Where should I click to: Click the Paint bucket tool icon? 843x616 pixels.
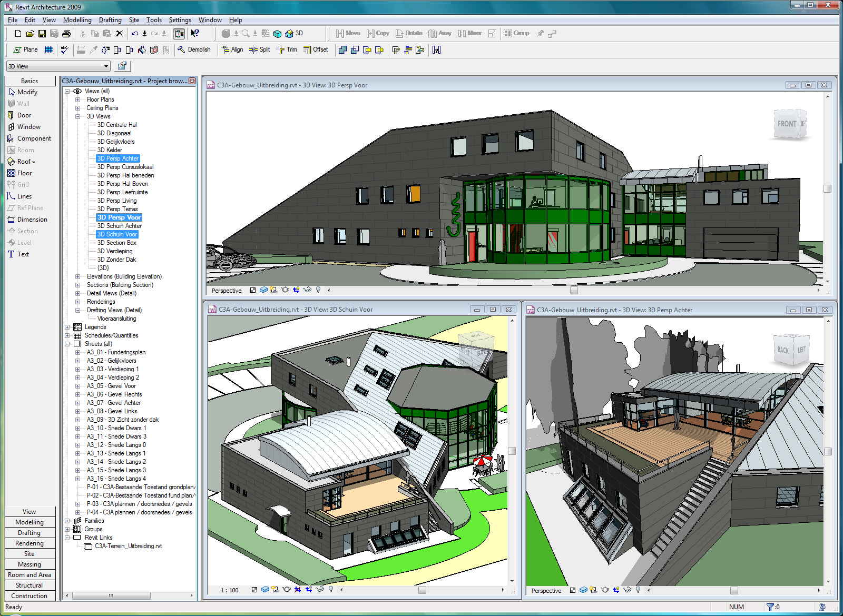142,49
